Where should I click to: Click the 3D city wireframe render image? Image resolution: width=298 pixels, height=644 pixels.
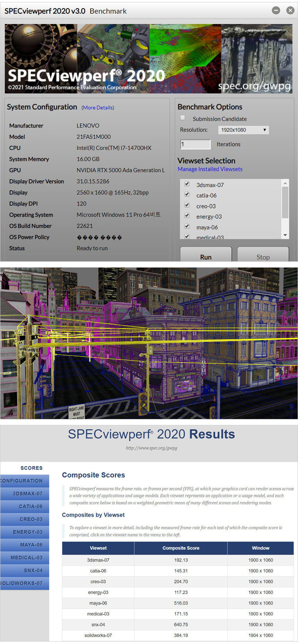pyautogui.click(x=149, y=343)
